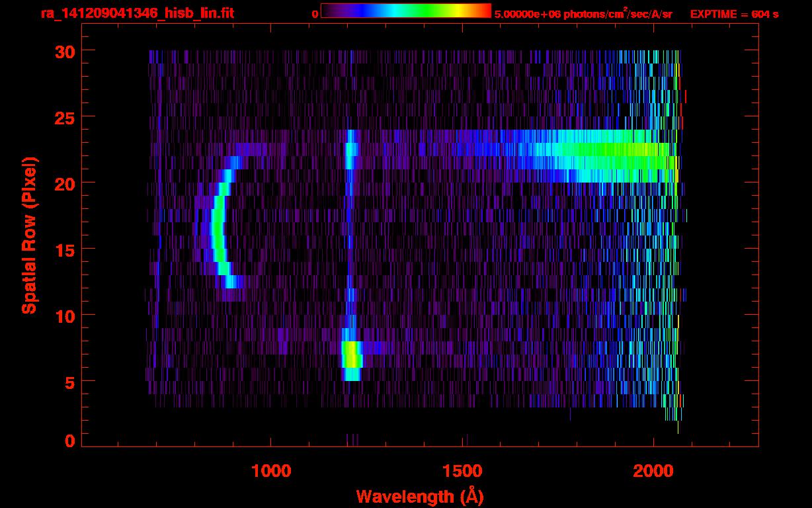Click the file name ra_141209041346_hisb_lin.fit
Viewport: 812px width, 508px height.
(x=137, y=13)
